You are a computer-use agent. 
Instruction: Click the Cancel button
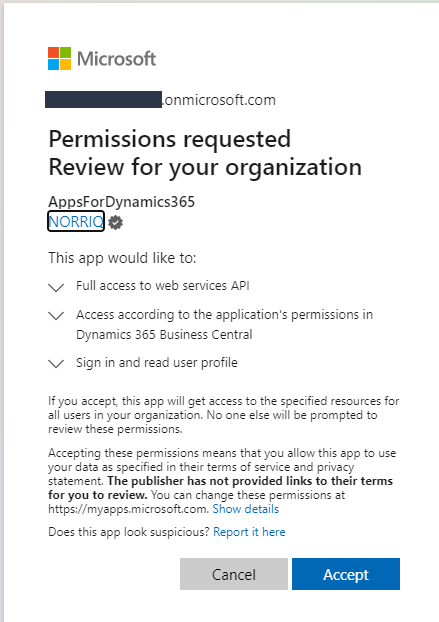pyautogui.click(x=234, y=574)
